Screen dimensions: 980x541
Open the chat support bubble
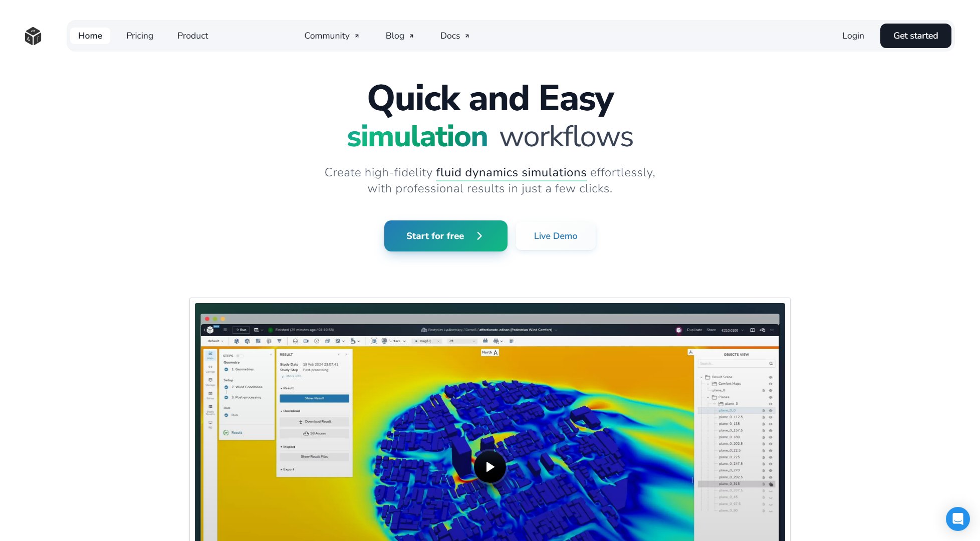(x=958, y=519)
